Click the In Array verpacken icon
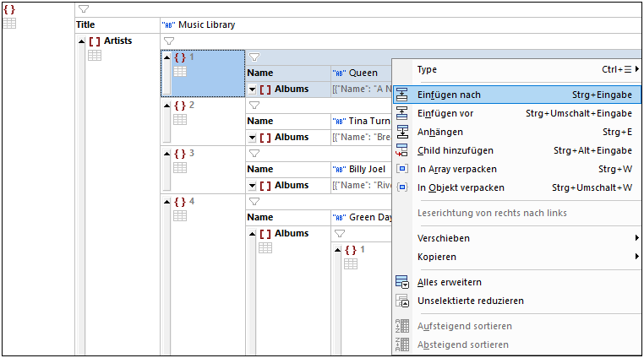This screenshot has width=644, height=358. coord(401,169)
